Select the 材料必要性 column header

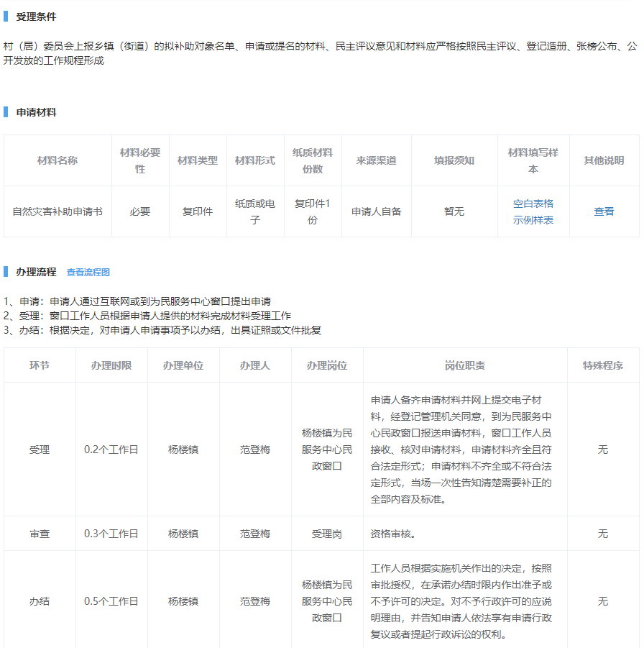[x=140, y=160]
